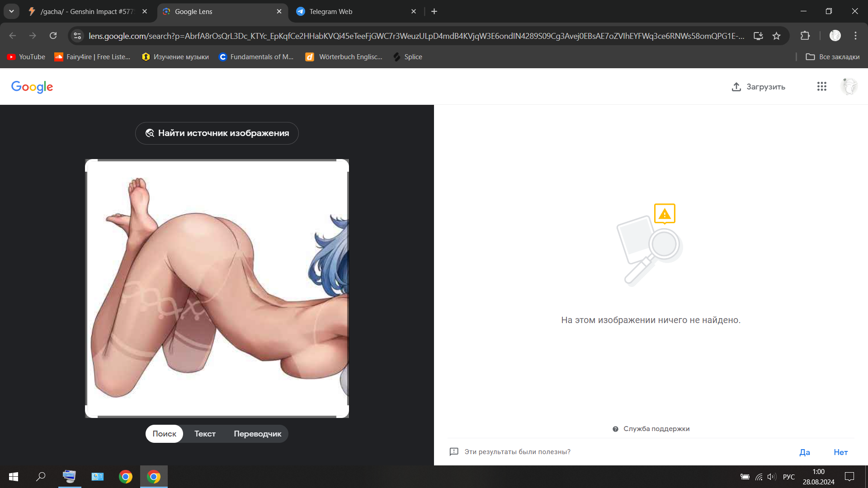
Task: Open Chrome three-dot menu
Action: tap(855, 36)
